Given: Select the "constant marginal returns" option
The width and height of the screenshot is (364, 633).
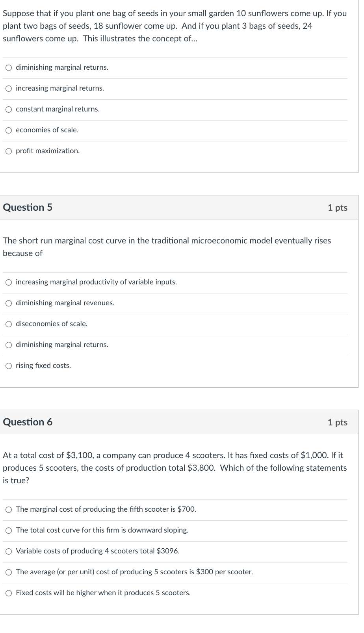Looking at the screenshot, I should 8,109.
